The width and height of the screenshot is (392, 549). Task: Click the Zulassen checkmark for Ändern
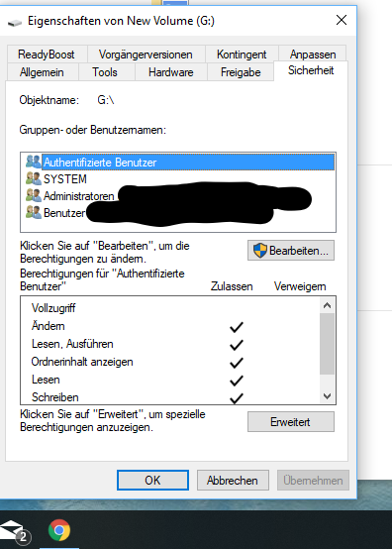click(x=237, y=327)
